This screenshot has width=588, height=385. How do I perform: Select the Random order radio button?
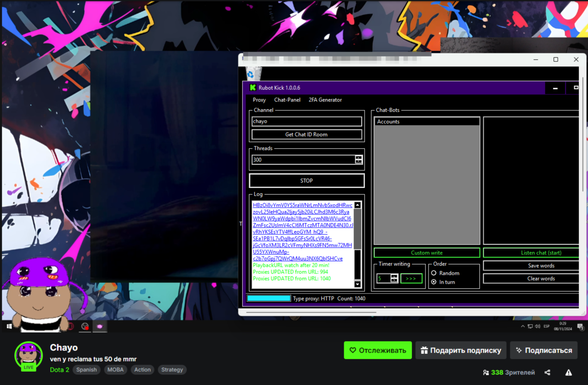coord(434,273)
